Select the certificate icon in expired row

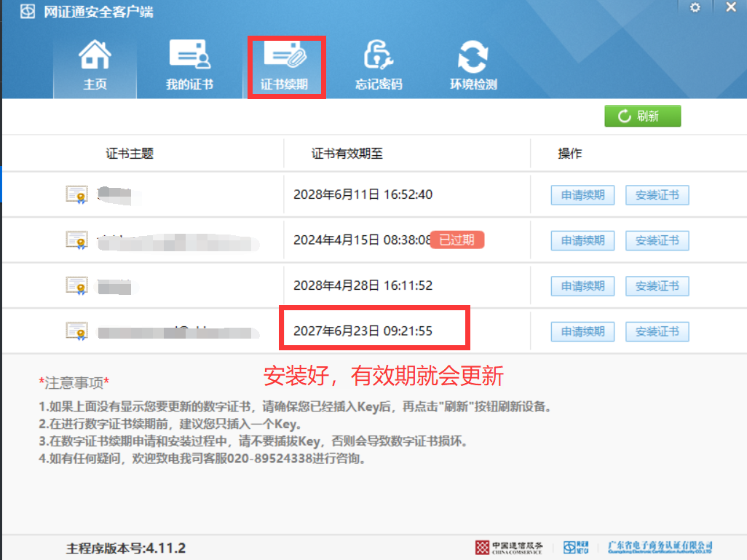point(76,240)
